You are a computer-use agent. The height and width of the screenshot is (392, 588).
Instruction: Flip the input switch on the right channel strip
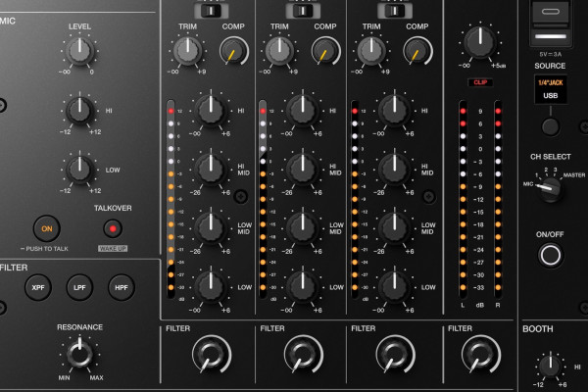[x=395, y=10]
